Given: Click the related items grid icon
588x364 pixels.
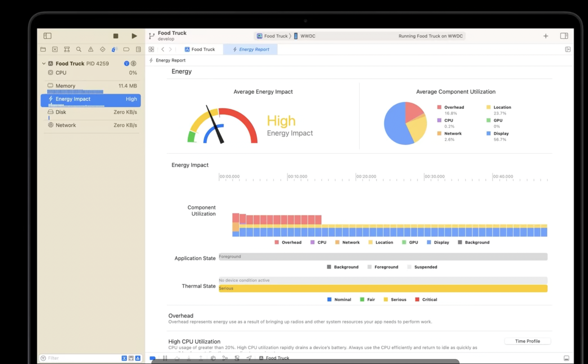Looking at the screenshot, I should coord(151,49).
